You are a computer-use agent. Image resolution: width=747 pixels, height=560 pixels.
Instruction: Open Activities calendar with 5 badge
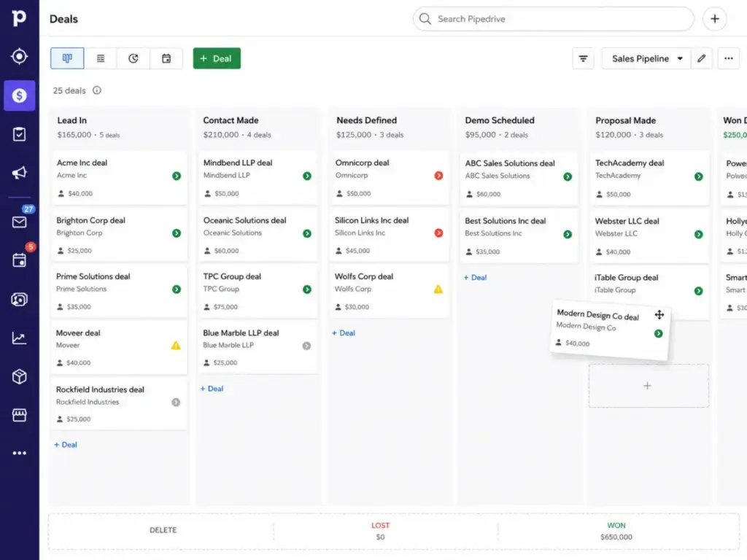click(19, 260)
